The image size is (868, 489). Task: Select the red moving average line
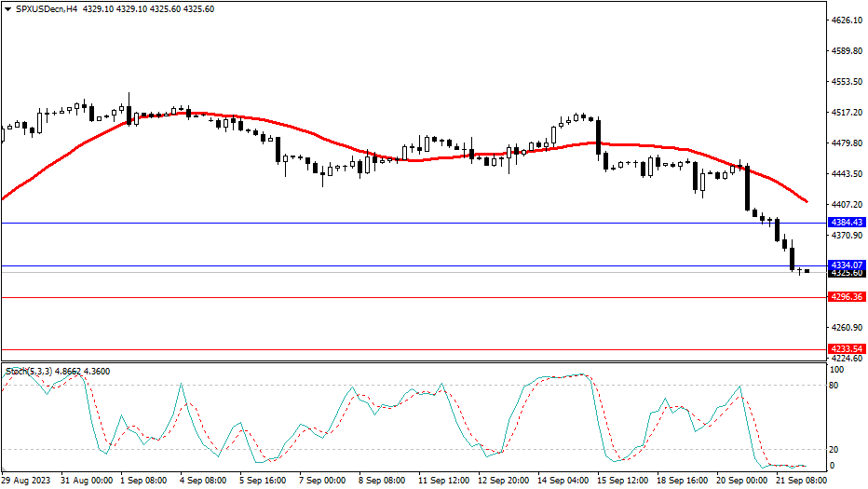pyautogui.click(x=279, y=124)
